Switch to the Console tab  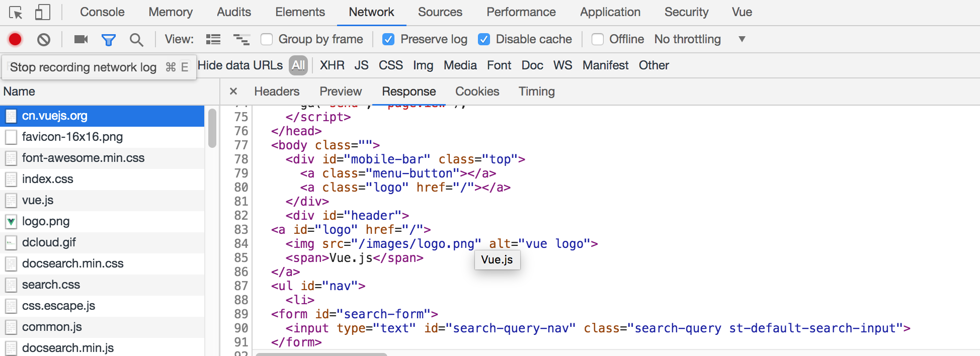pyautogui.click(x=102, y=12)
